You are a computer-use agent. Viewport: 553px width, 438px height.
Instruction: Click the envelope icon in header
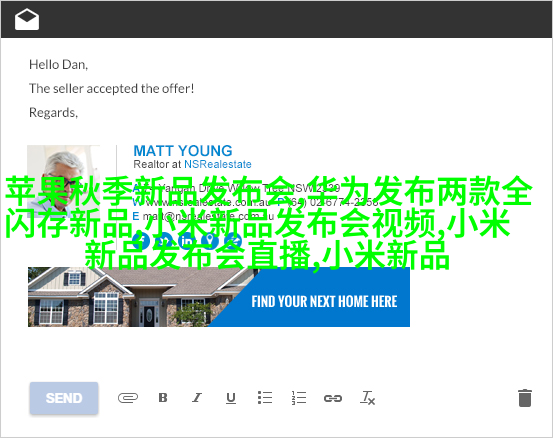(27, 19)
